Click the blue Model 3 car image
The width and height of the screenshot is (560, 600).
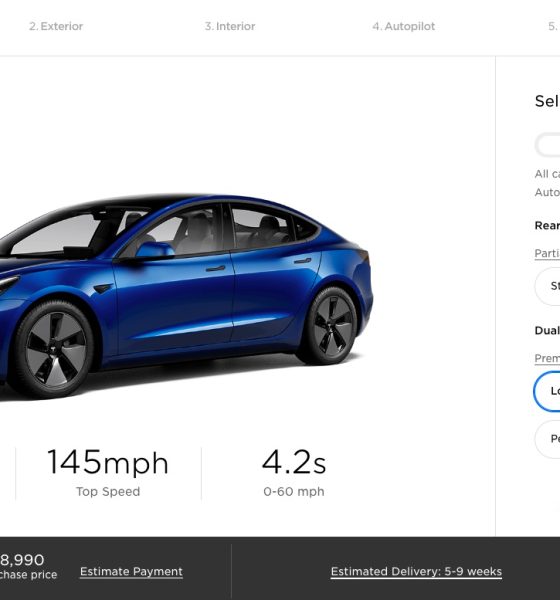click(186, 297)
